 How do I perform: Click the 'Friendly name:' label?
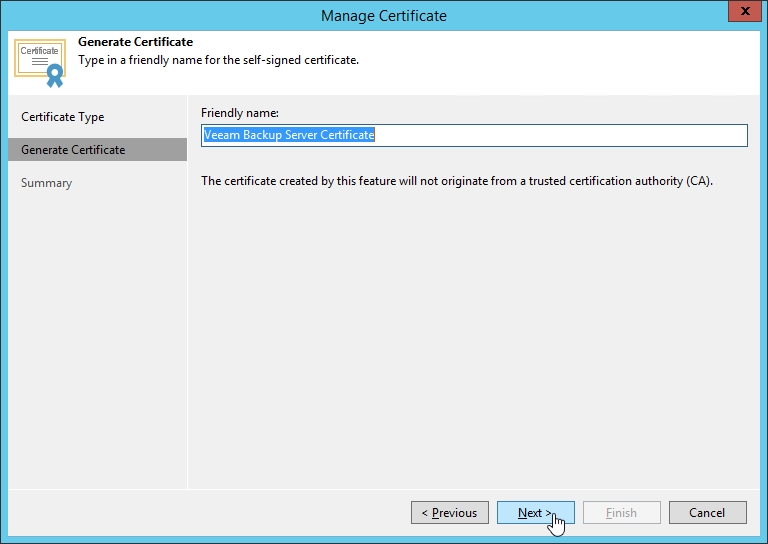pyautogui.click(x=240, y=113)
